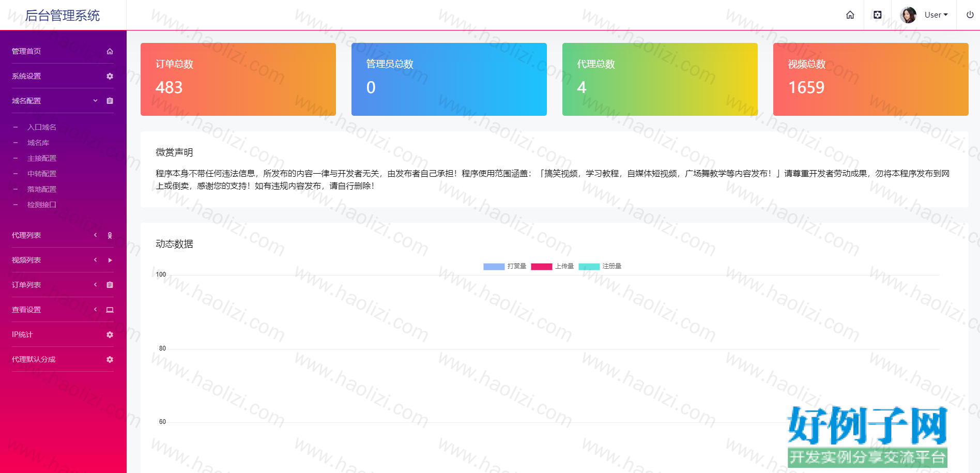Expand the 订单列表 chevron
Image resolution: width=980 pixels, height=473 pixels.
pyautogui.click(x=95, y=285)
